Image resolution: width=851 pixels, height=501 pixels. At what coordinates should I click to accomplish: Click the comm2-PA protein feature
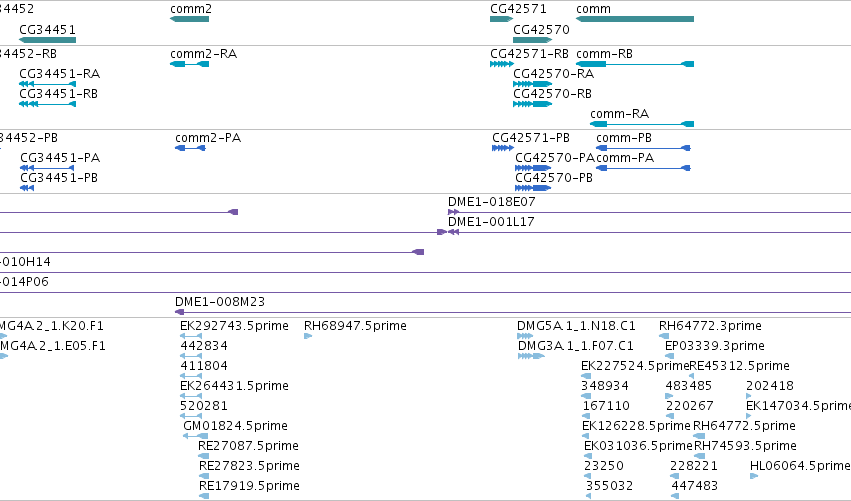(190, 148)
